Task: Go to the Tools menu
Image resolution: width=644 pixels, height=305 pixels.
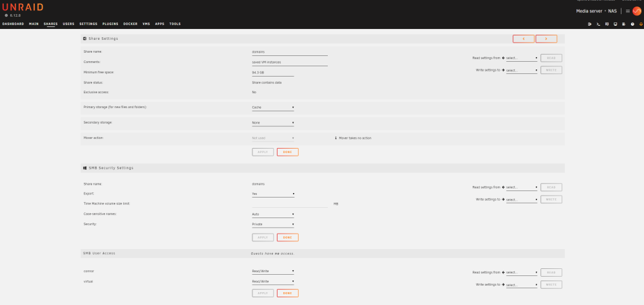Action: (175, 24)
